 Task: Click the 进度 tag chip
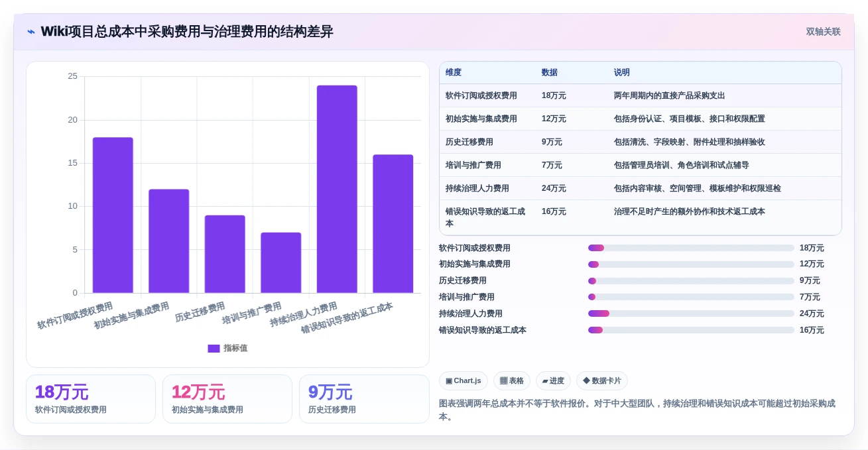553,380
